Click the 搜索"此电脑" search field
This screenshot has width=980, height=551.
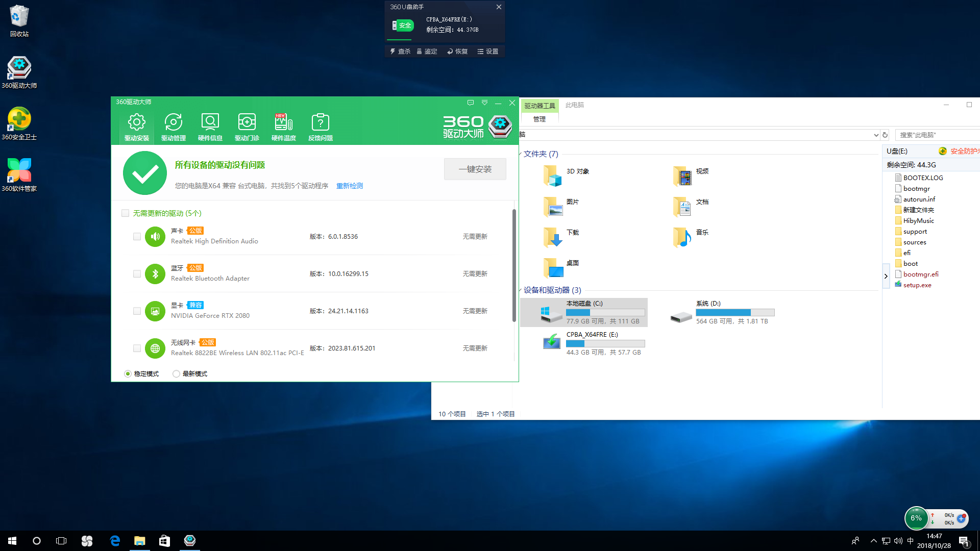937,135
